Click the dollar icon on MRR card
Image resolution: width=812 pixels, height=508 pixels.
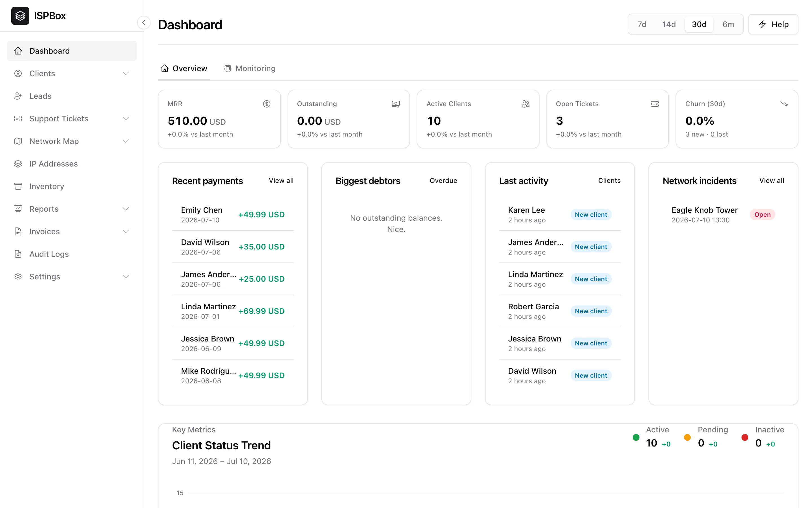[x=266, y=104]
